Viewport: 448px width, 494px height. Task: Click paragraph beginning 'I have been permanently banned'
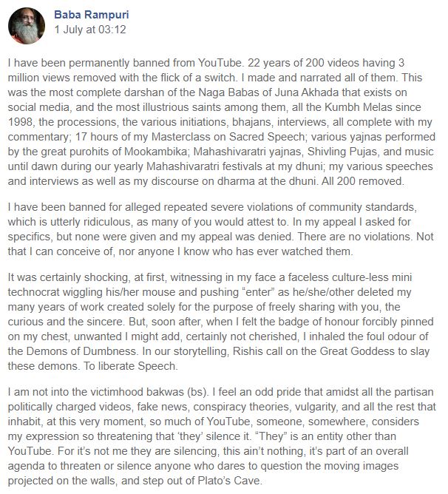click(x=222, y=122)
